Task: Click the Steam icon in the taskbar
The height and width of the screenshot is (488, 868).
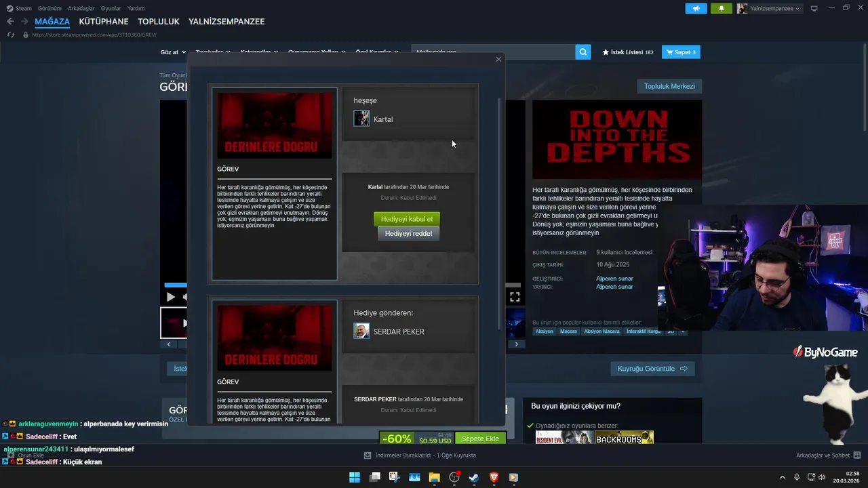Action: tap(474, 477)
